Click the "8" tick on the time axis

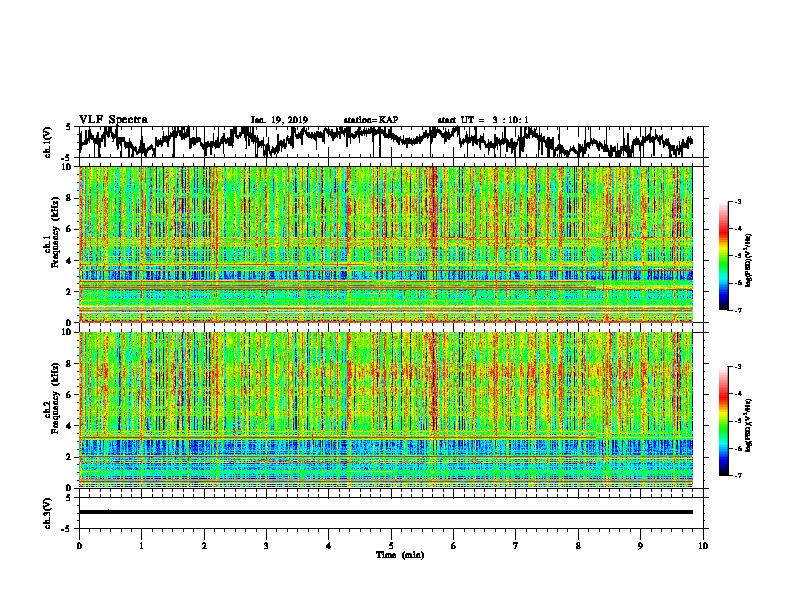pyautogui.click(x=578, y=546)
